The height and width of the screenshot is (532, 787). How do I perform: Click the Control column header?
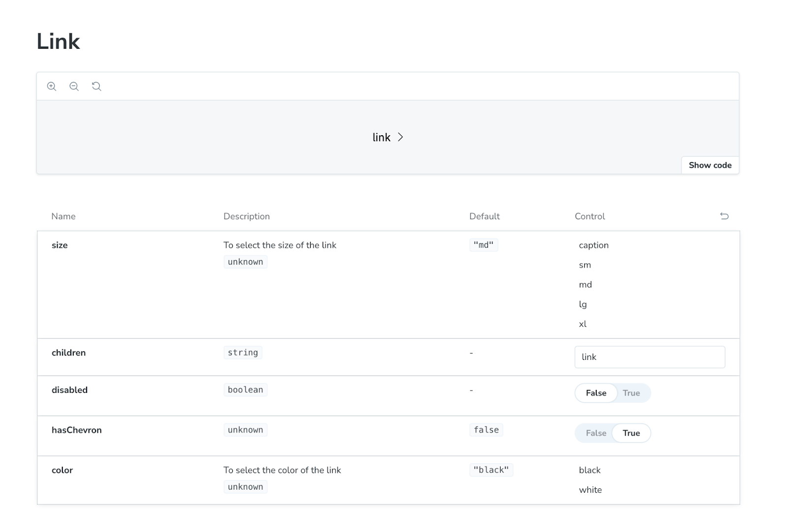coord(590,216)
